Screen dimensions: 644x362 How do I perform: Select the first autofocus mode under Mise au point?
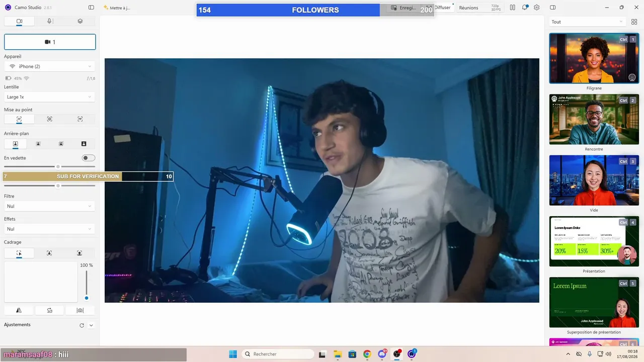point(19,119)
